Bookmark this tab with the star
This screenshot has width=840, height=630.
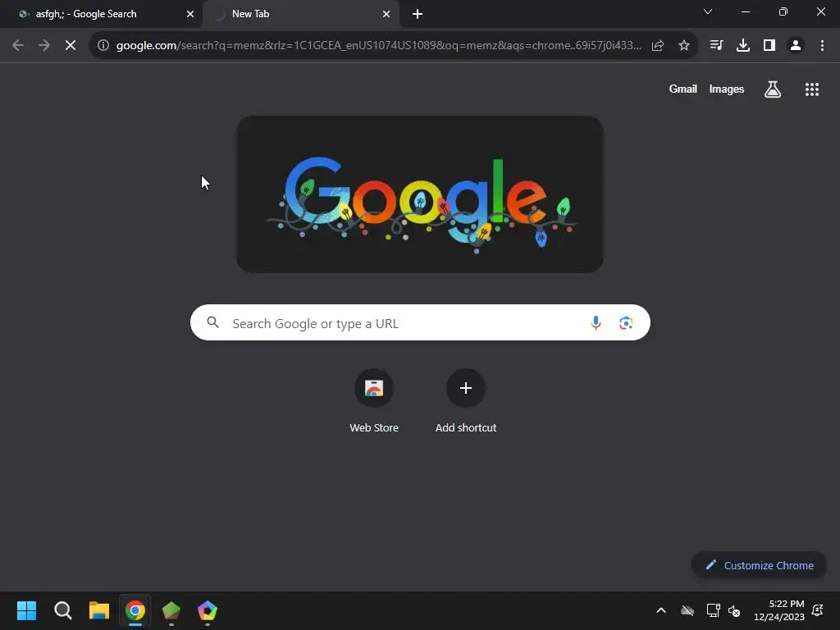(684, 46)
